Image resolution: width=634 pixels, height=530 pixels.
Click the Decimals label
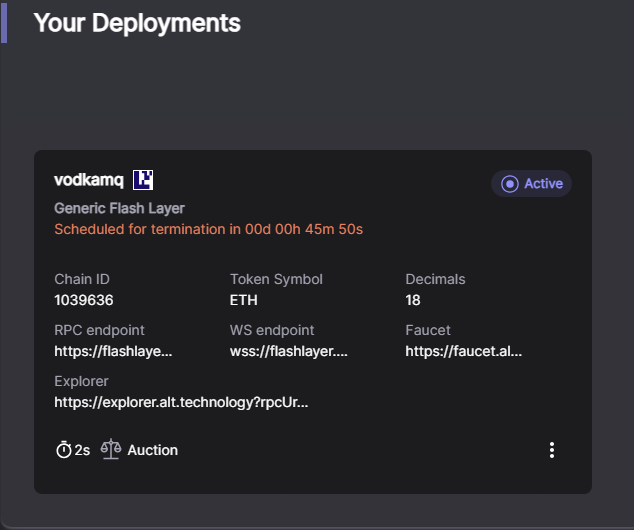click(x=435, y=279)
